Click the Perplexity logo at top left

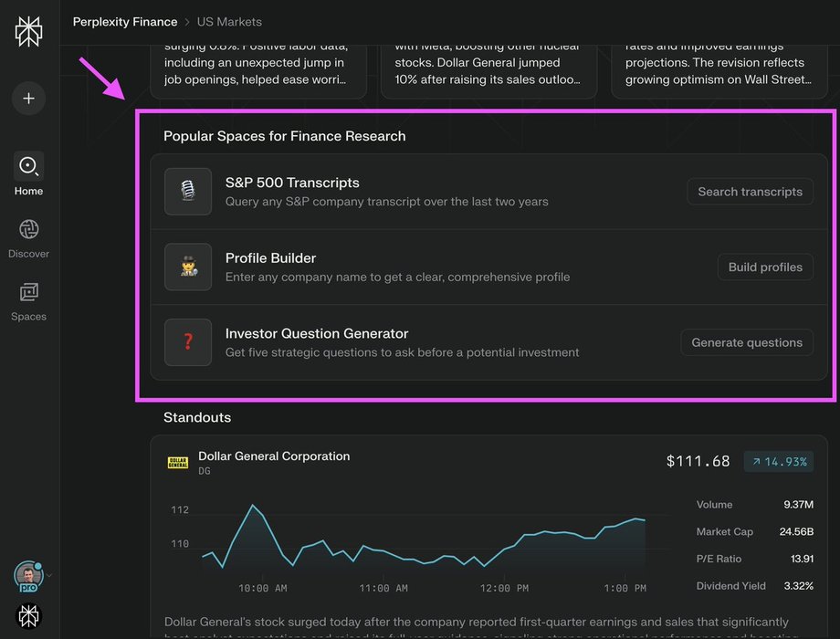[x=28, y=30]
